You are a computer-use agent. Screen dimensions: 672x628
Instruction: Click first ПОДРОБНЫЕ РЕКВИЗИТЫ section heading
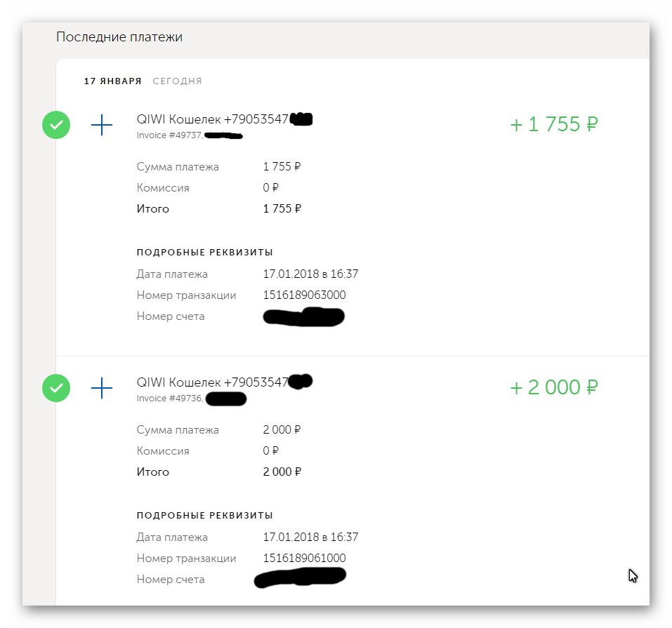205,253
